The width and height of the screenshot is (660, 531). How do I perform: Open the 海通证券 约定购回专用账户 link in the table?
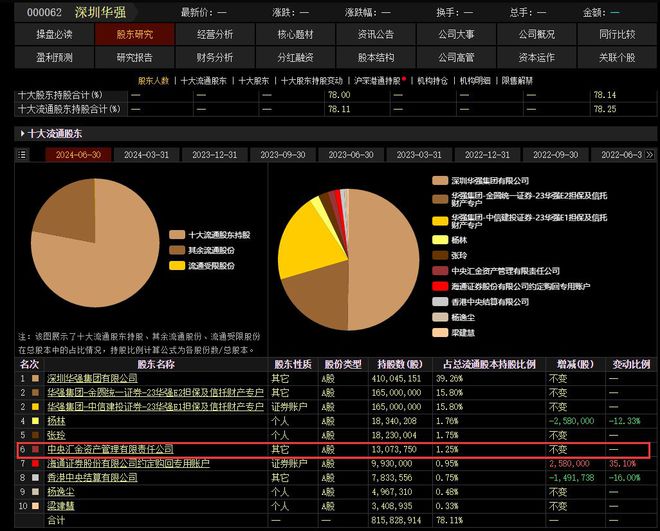[x=128, y=463]
